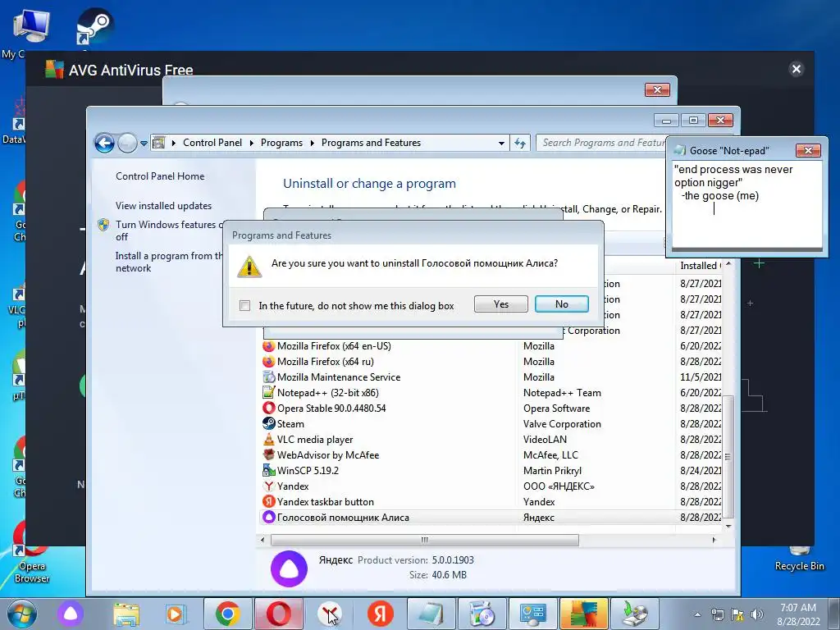The height and width of the screenshot is (630, 840).
Task: Open the Control Panel taskbar icon
Action: [532, 614]
